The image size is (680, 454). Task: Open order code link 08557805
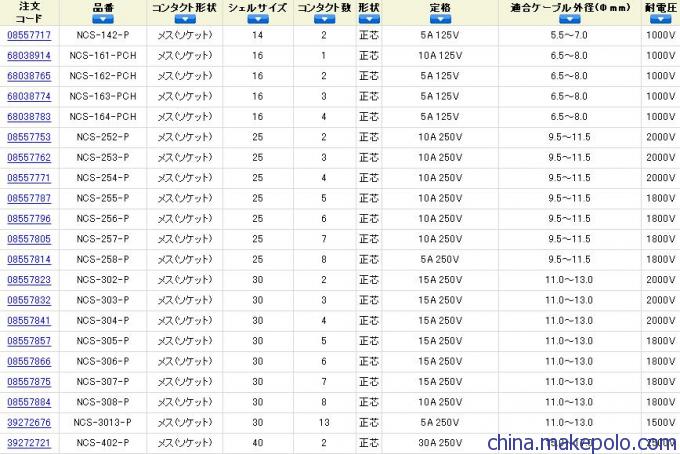click(x=29, y=239)
